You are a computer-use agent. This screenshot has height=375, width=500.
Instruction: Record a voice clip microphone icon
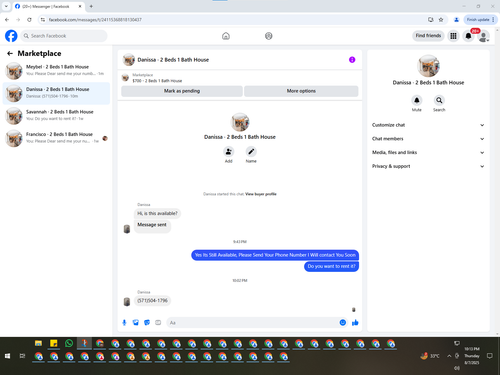(124, 322)
